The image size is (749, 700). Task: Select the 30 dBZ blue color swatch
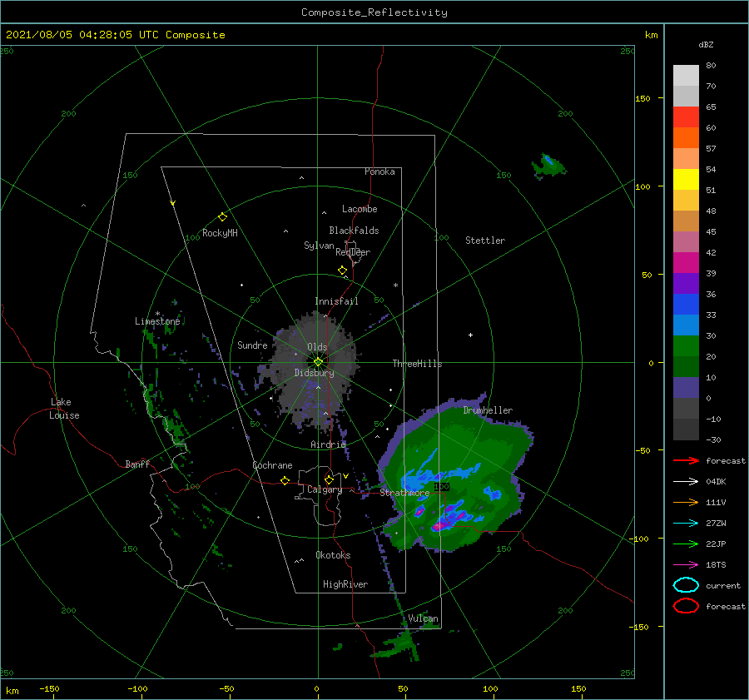pos(686,325)
